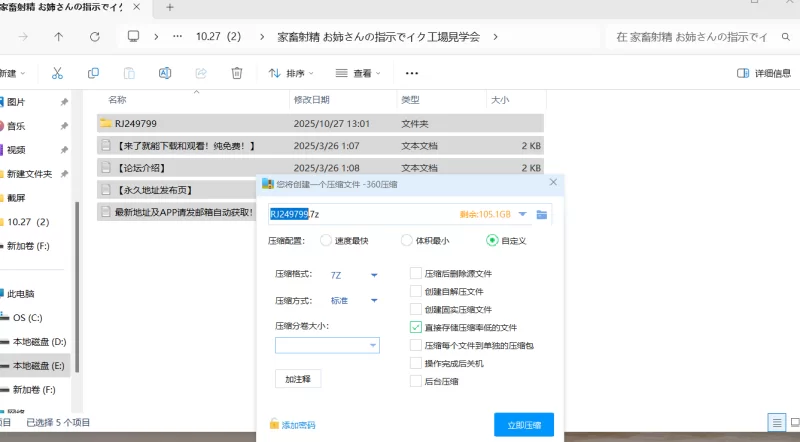Click the Copy icon in Explorer toolbar
Screen dimensions: 800x442
[93, 73]
